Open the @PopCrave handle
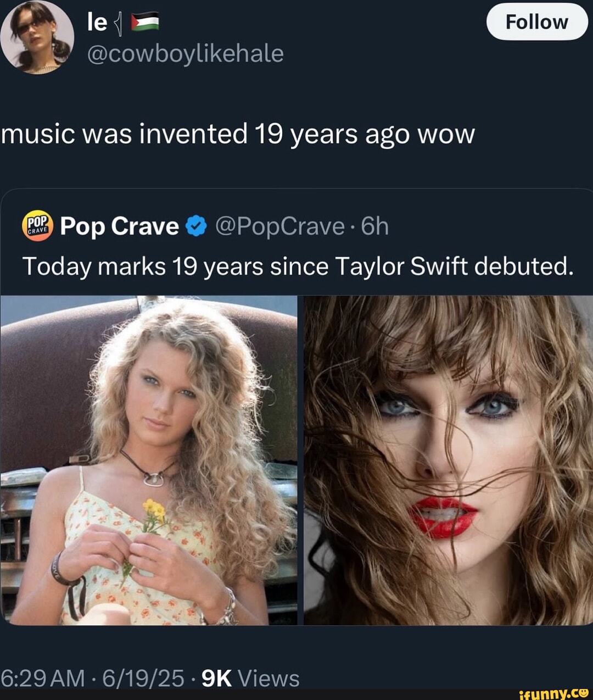 point(280,226)
